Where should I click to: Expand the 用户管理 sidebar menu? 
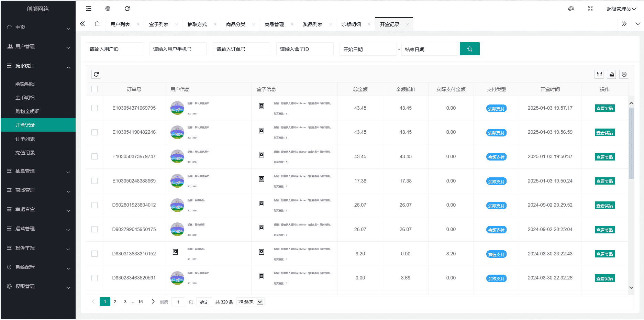[x=38, y=46]
